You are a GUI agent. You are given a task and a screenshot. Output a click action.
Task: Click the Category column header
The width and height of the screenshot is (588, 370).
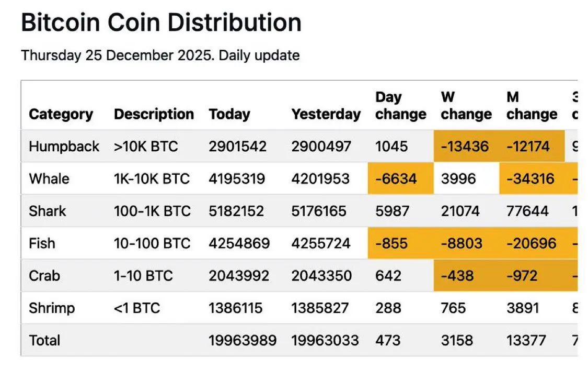coord(61,114)
